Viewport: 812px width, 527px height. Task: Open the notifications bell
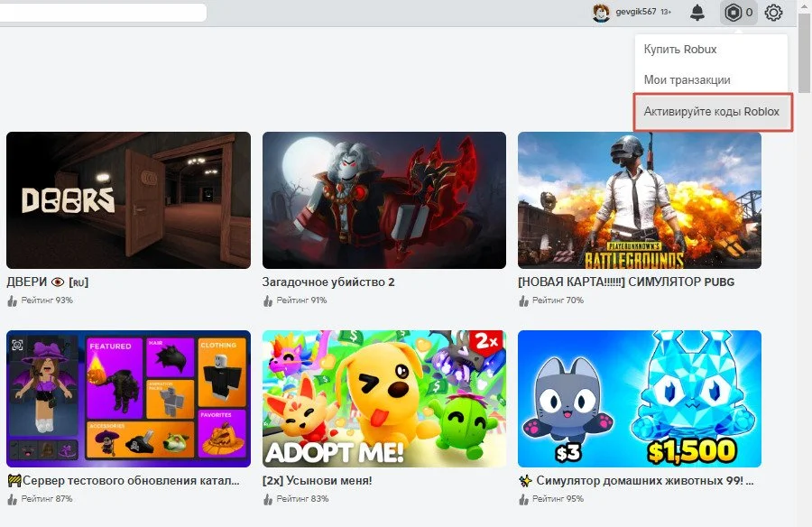coord(697,12)
